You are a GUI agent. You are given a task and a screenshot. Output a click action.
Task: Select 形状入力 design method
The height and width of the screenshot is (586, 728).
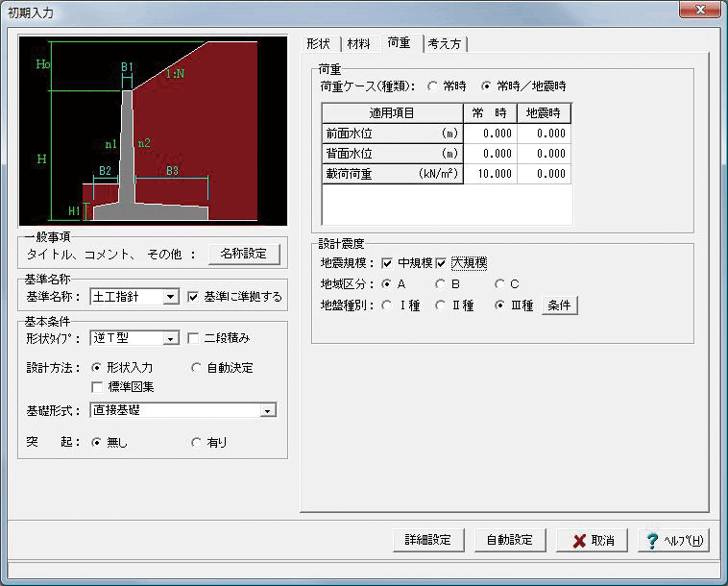coord(96,368)
